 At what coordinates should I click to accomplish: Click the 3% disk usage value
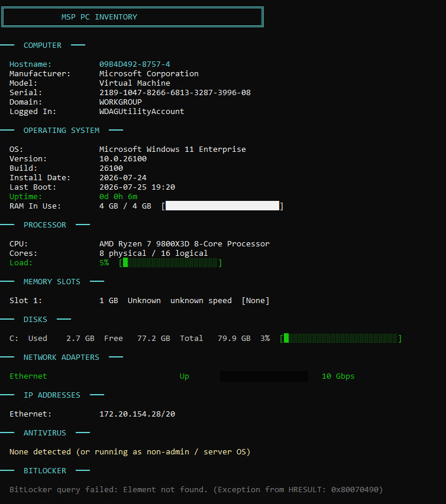(x=265, y=339)
